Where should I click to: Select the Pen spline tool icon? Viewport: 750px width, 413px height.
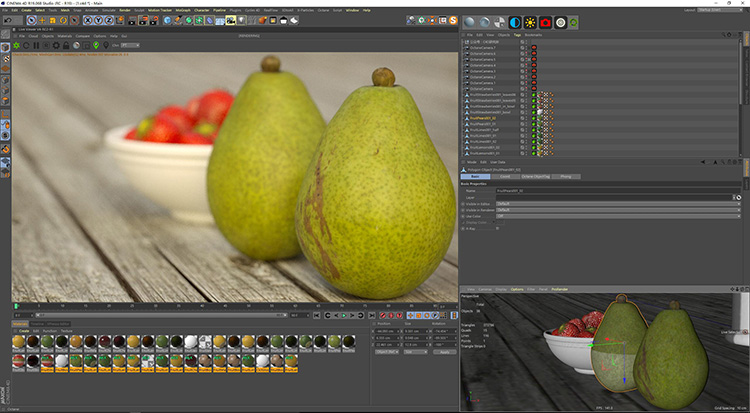point(178,20)
